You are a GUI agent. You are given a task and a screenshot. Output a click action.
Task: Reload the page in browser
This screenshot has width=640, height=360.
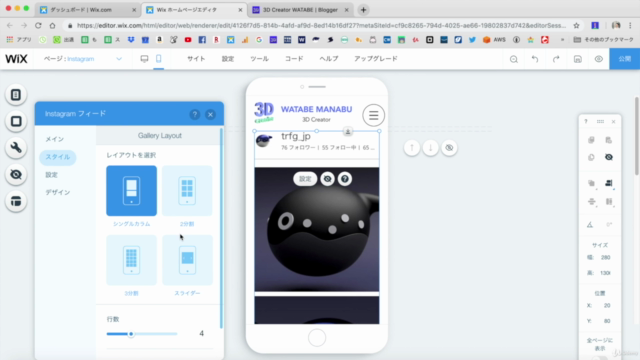coord(38,25)
